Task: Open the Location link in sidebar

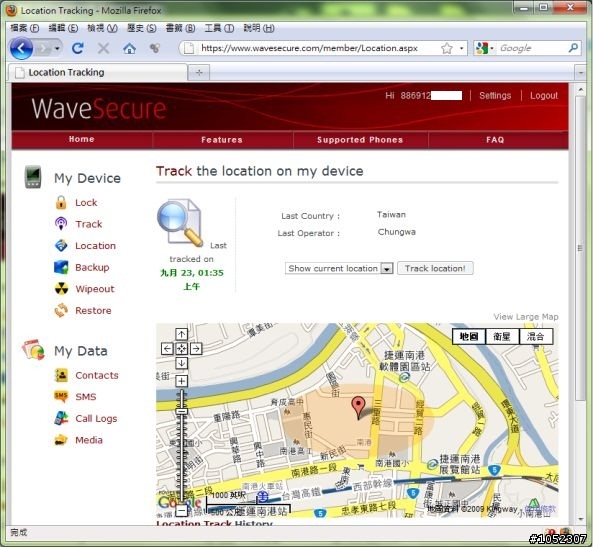Action: 95,246
